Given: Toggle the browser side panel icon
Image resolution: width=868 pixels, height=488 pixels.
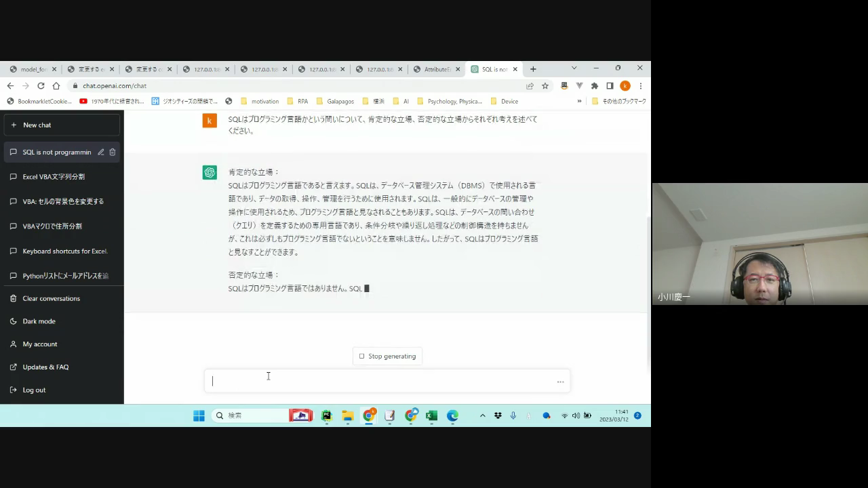Looking at the screenshot, I should pos(610,86).
